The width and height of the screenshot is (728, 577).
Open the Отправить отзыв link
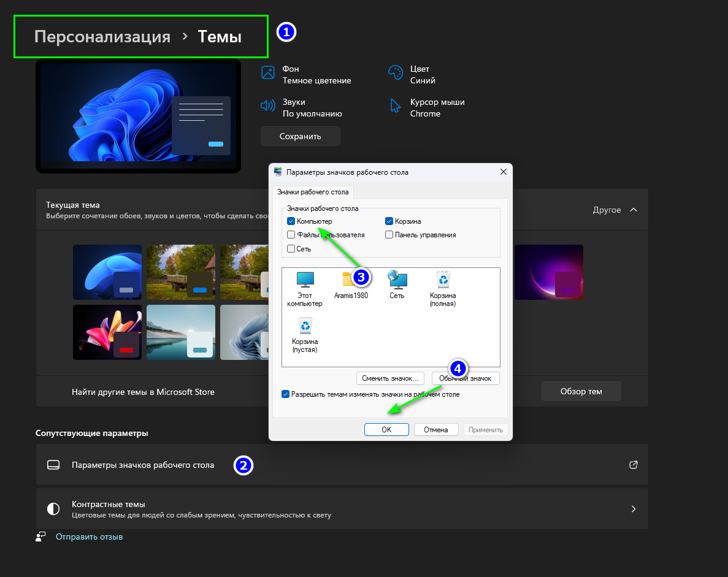coord(89,537)
